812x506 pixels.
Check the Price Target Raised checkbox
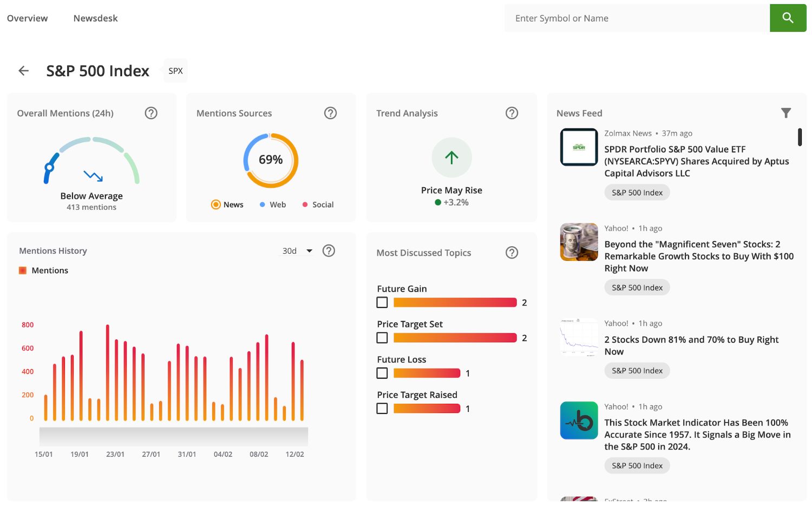pos(382,409)
